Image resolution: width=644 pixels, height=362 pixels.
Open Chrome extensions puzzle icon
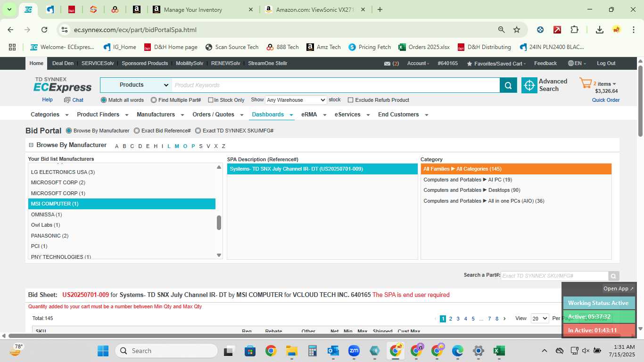click(574, 30)
